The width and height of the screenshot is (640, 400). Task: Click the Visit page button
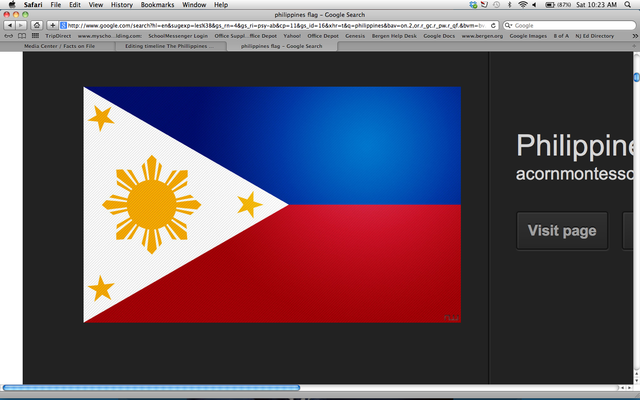click(562, 231)
